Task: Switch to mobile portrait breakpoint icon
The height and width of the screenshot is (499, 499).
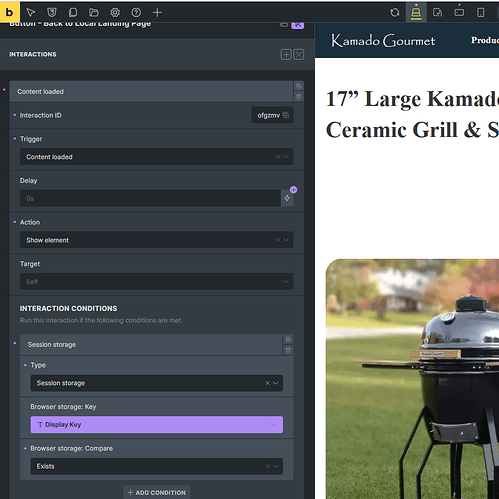Action: pos(480,13)
